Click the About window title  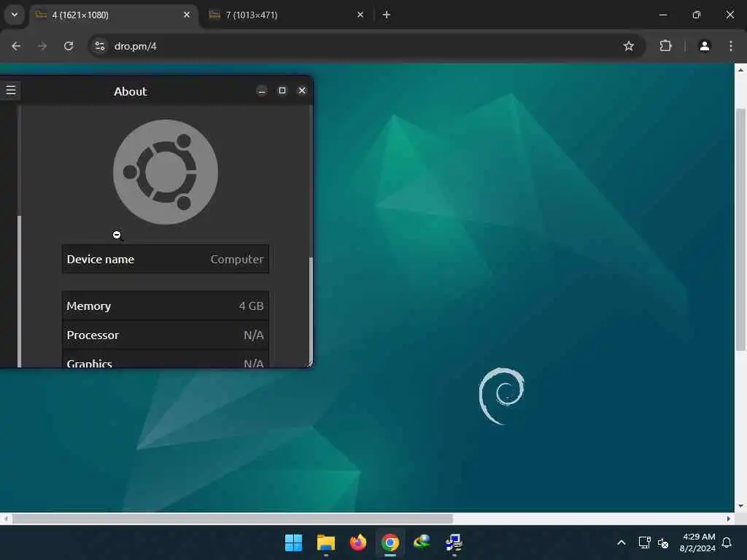[x=130, y=91]
